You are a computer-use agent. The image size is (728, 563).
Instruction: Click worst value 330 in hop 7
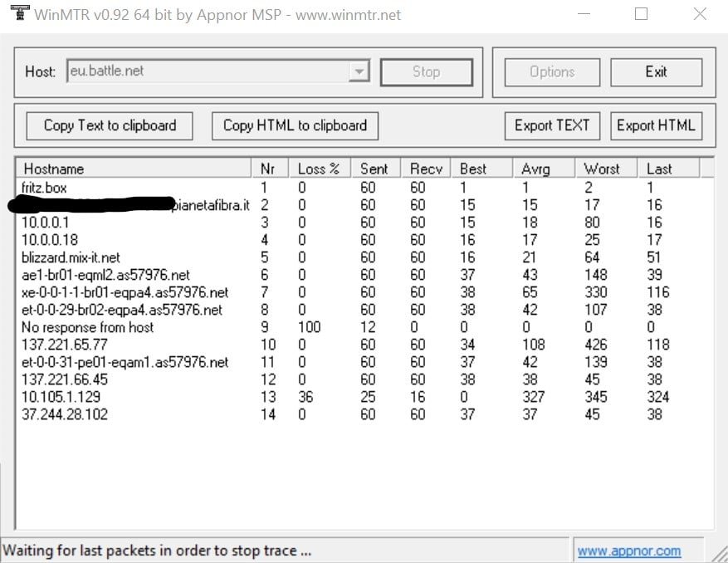[x=596, y=292]
